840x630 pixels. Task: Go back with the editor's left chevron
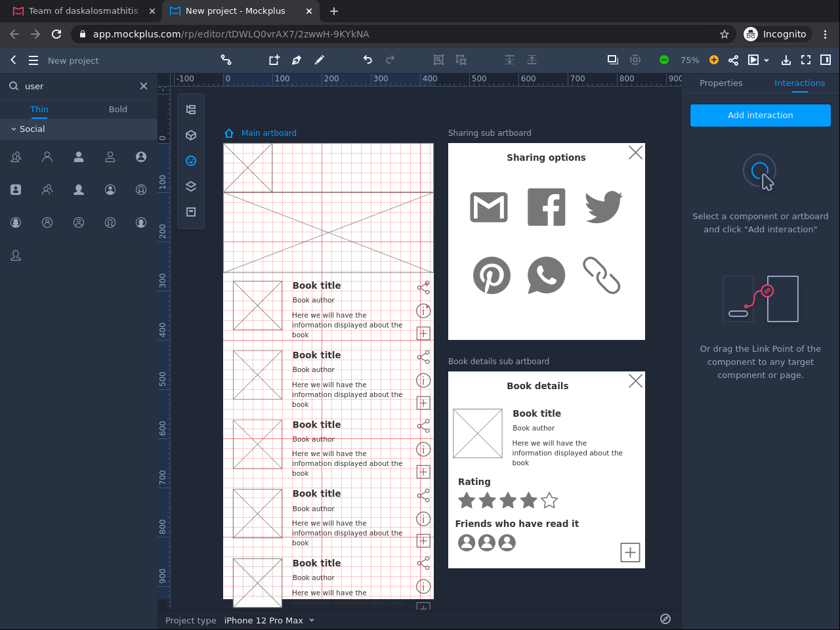tap(13, 60)
